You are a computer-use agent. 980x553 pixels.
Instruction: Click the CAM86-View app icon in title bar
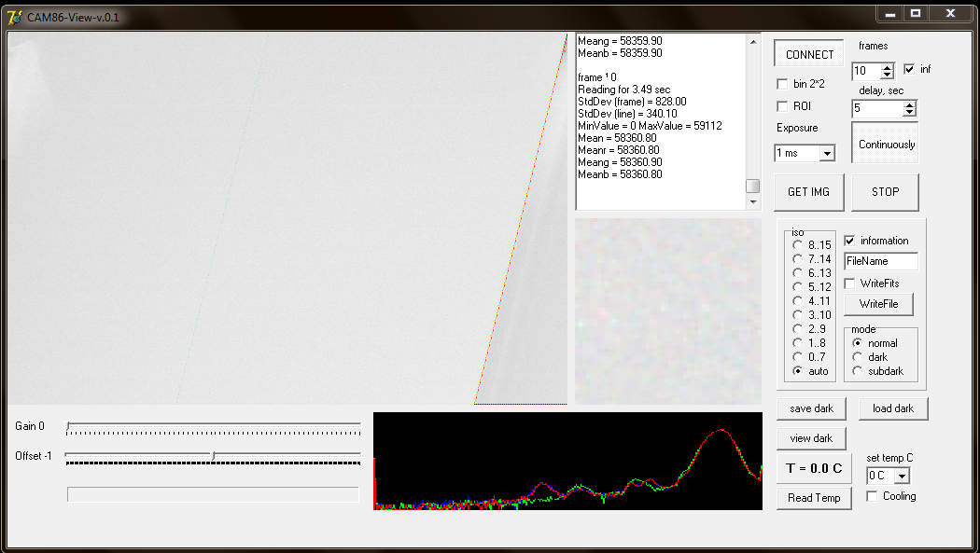click(14, 17)
